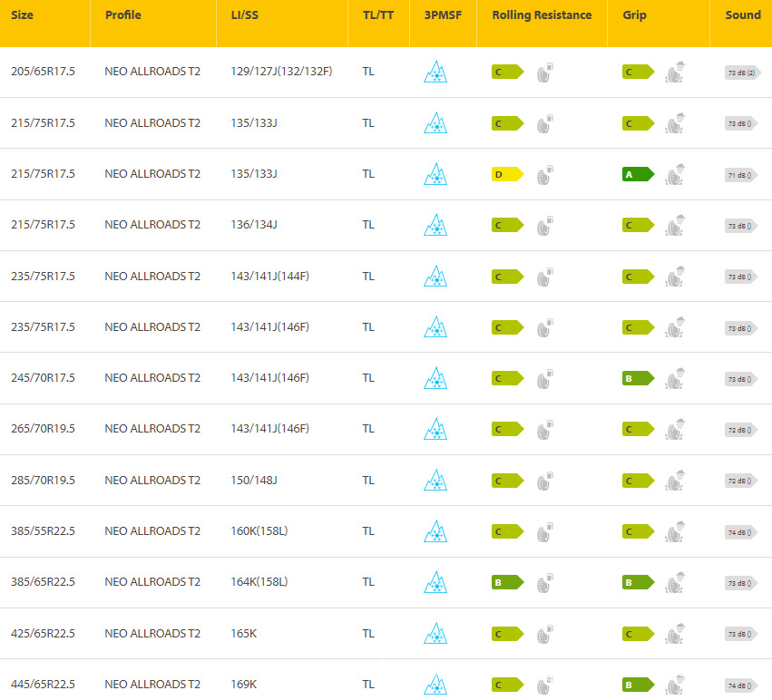Select the 71 dB sound badge

(740, 174)
